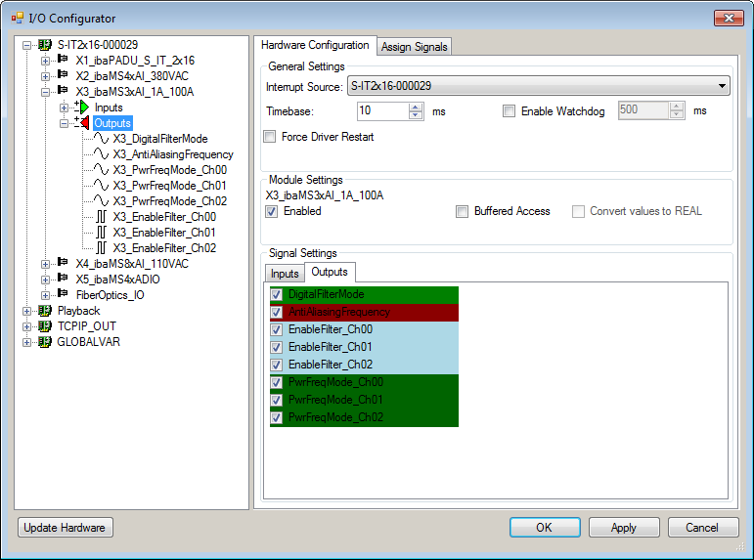The height and width of the screenshot is (560, 754).
Task: Expand the TCPIP_OUT tree node
Action: (27, 326)
